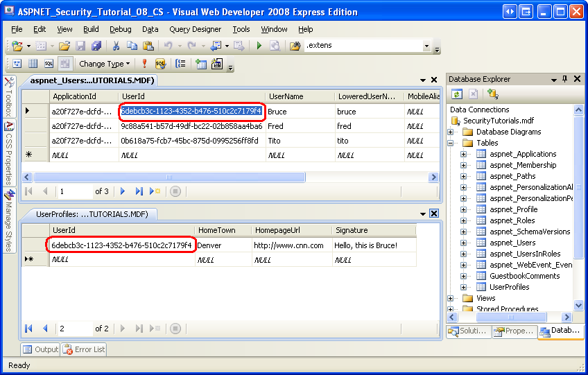Click Database Explorer vertical scrollbar thumb
The height and width of the screenshot is (375, 588).
[x=578, y=186]
